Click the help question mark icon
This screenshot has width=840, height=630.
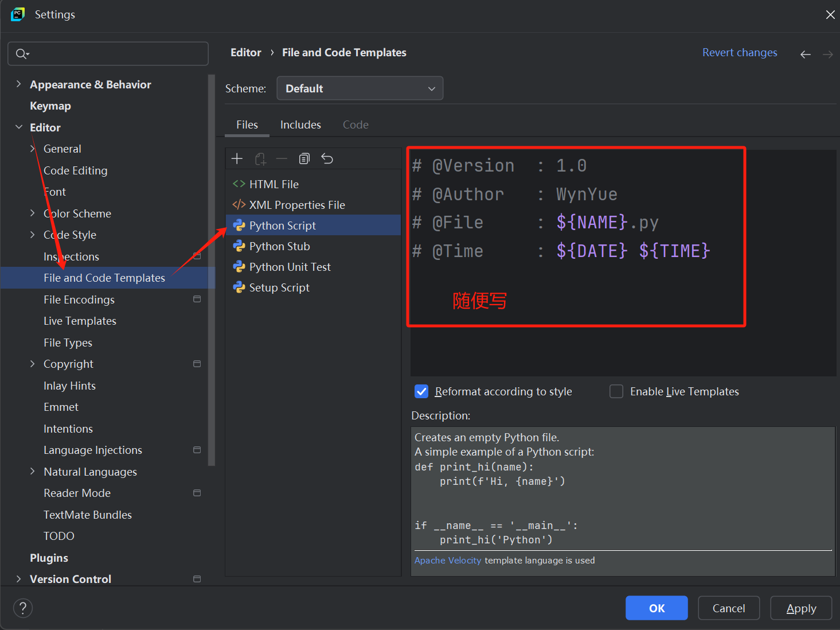click(x=23, y=608)
